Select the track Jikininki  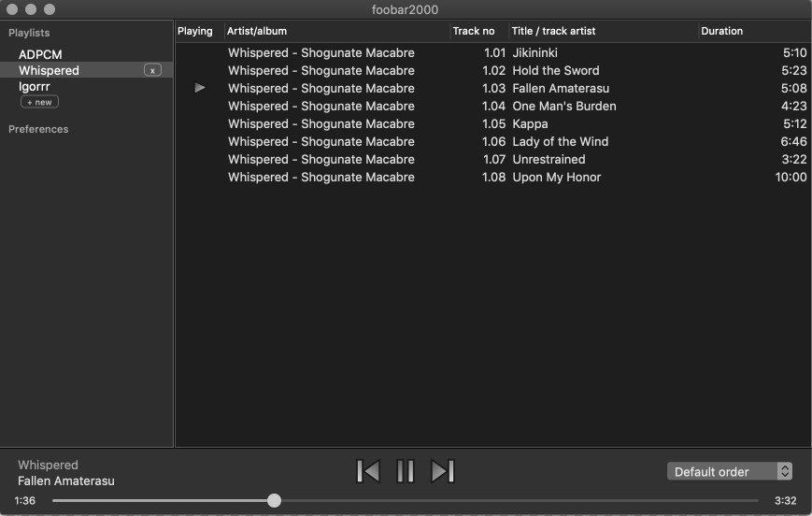(534, 53)
